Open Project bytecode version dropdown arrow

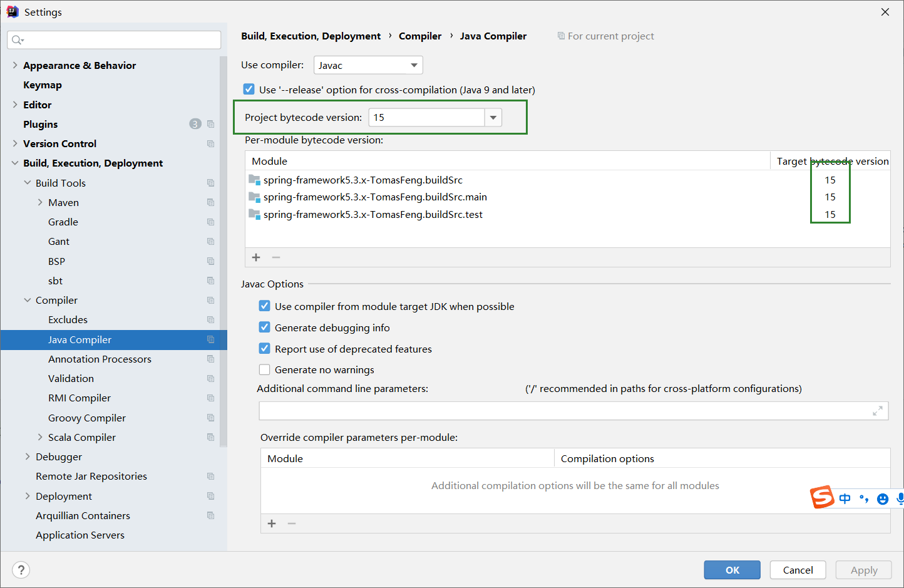point(493,117)
